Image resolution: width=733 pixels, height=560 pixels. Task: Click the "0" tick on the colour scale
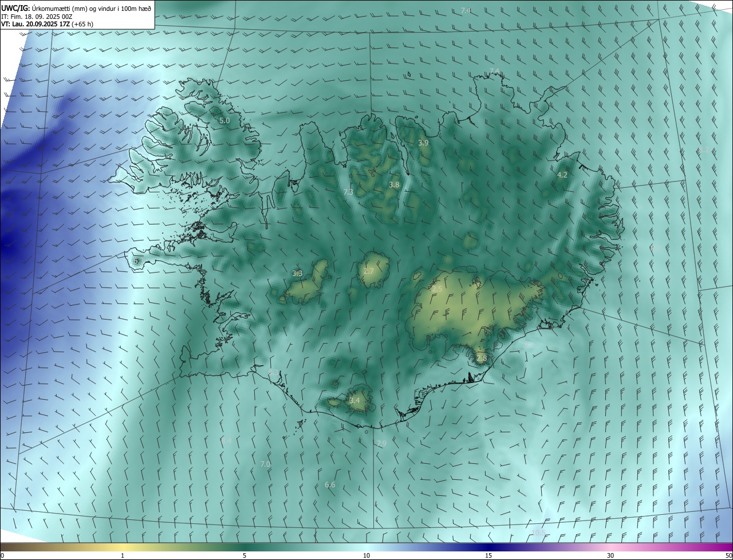click(x=2, y=556)
